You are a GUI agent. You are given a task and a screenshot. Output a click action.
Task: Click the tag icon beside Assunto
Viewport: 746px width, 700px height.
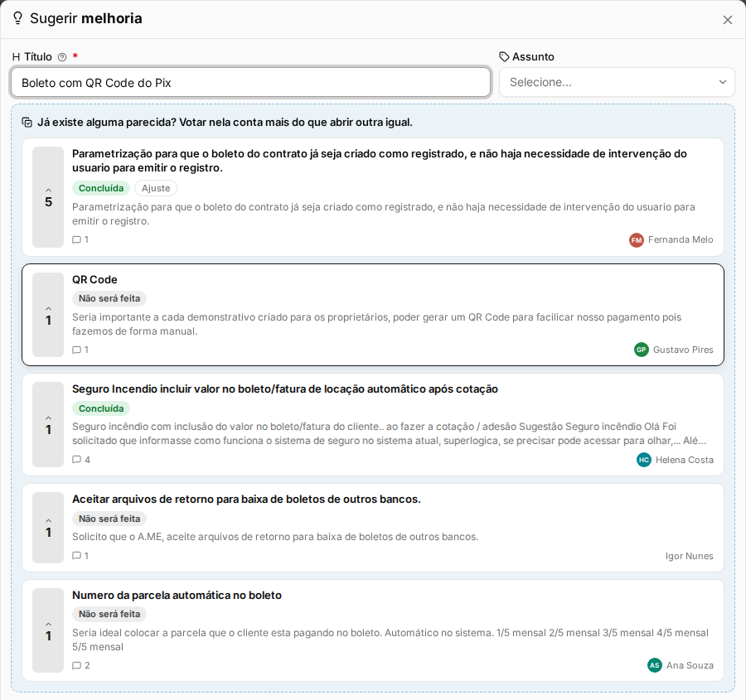(504, 57)
